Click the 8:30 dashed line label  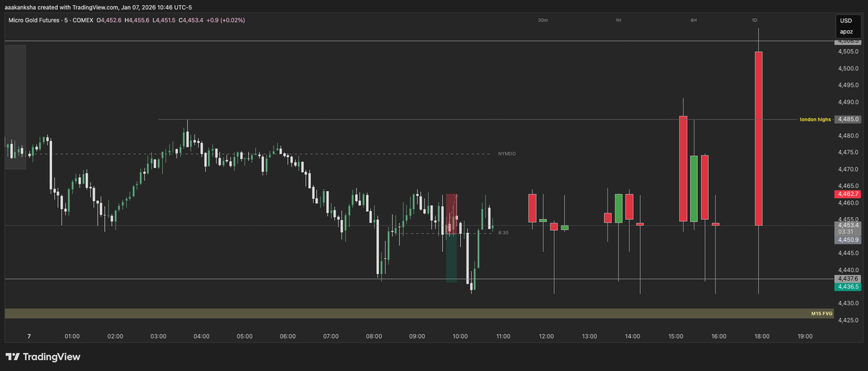(503, 233)
